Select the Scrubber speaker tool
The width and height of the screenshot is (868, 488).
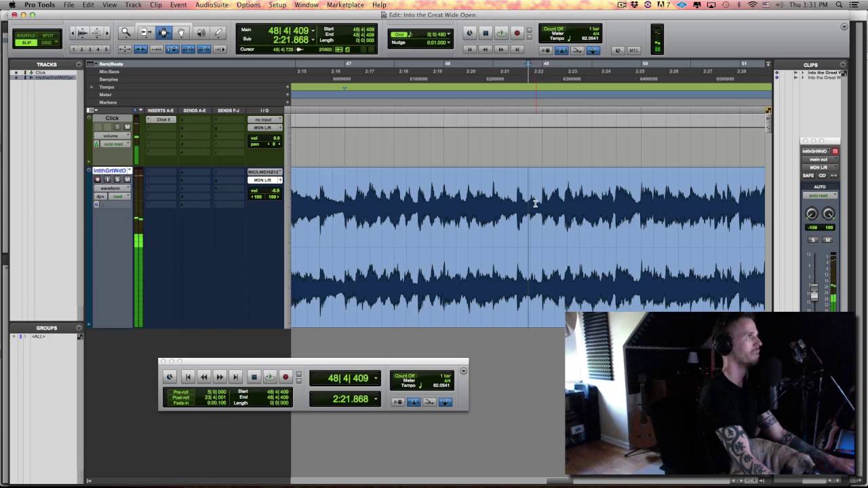pos(201,33)
